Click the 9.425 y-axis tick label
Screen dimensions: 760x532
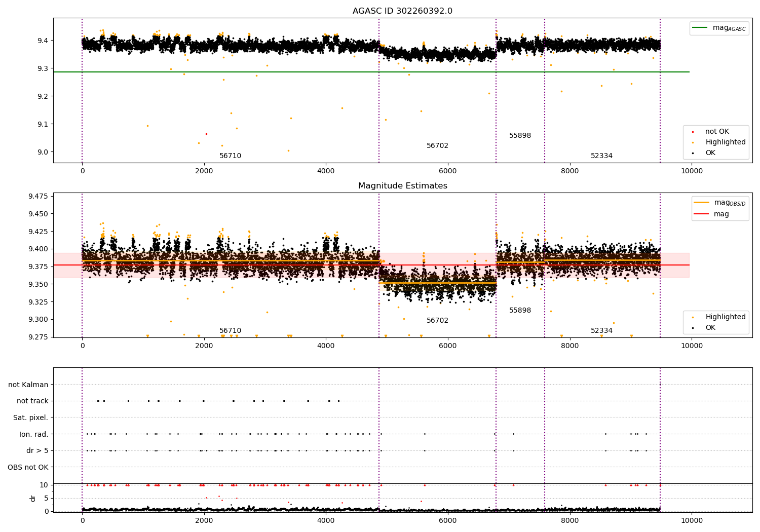(x=38, y=232)
